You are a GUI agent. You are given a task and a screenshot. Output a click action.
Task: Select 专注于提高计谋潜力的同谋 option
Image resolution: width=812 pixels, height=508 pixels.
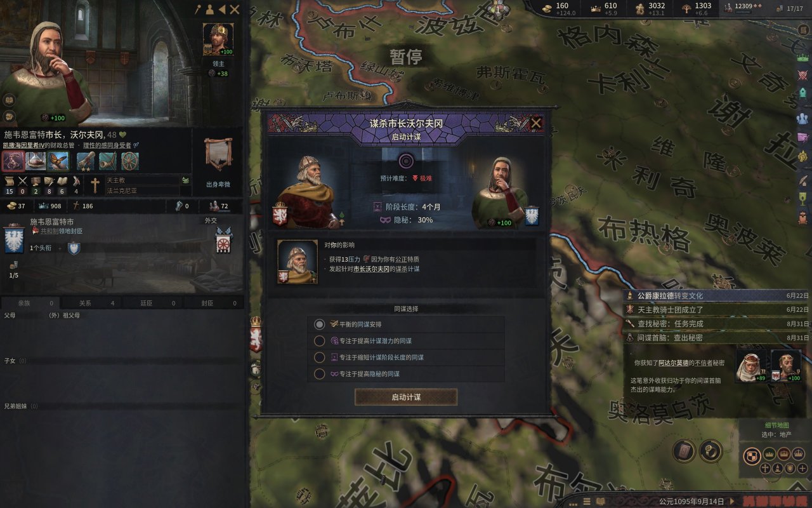tap(406, 341)
